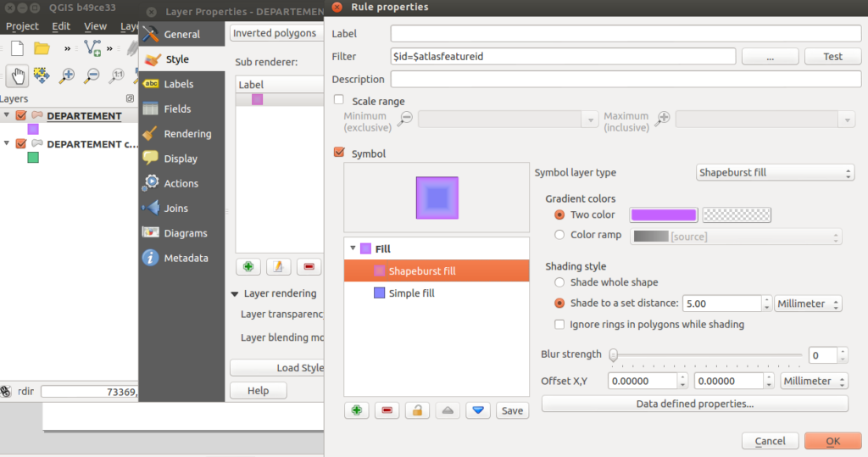Click the Blur strength slider handle

pyautogui.click(x=614, y=355)
